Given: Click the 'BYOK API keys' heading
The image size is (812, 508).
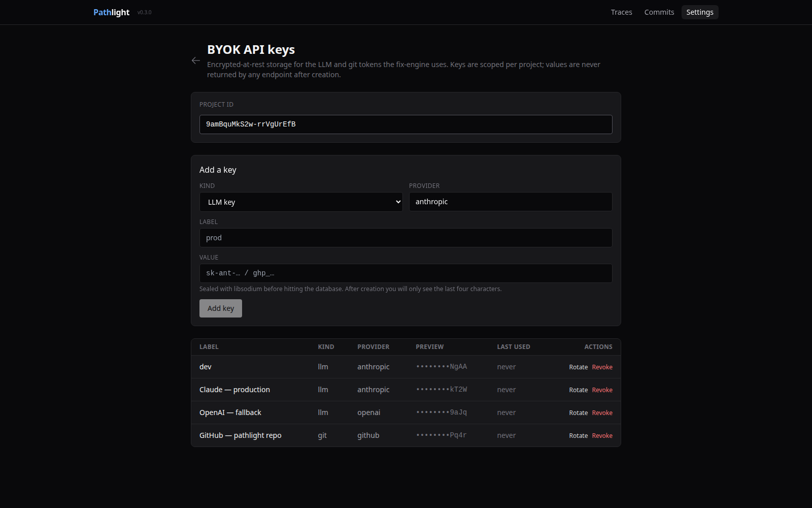Looking at the screenshot, I should tap(251, 50).
